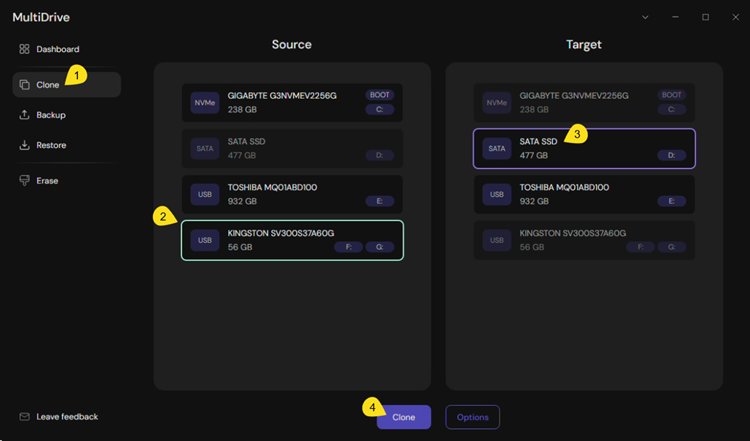Click the Dashboard grid icon in sidebar

25,49
